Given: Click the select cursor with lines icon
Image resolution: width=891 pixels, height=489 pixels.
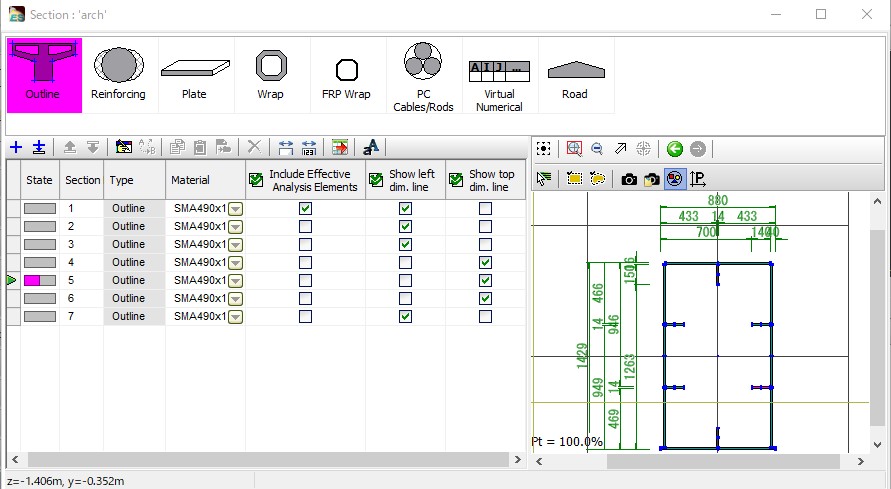Looking at the screenshot, I should [544, 179].
